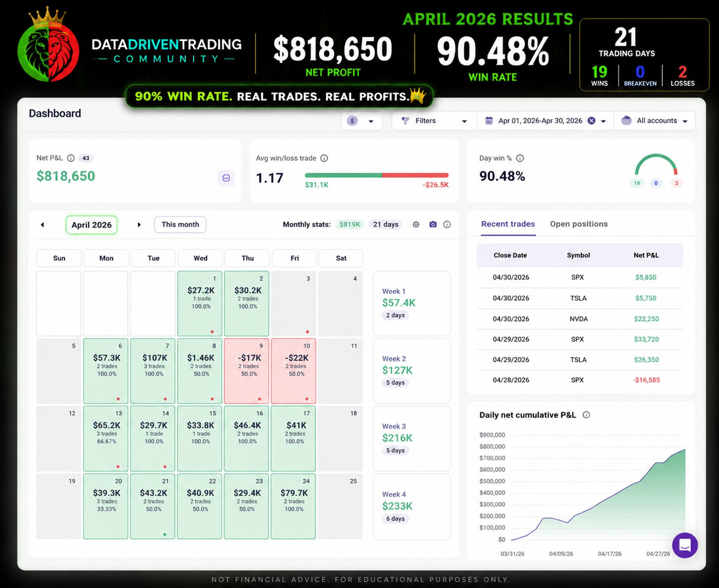
Task: Click the This month button
Action: [180, 225]
